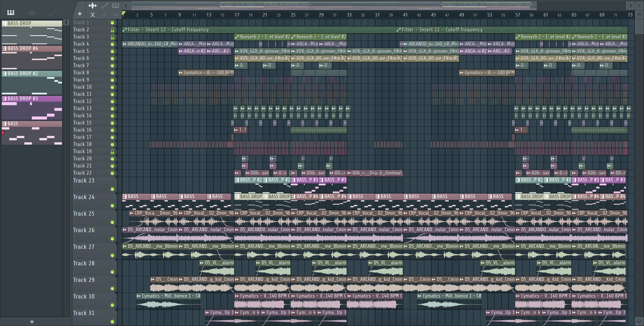The height and width of the screenshot is (326, 644).
Task: Mute Track 18 with its green LED
Action: [112, 144]
